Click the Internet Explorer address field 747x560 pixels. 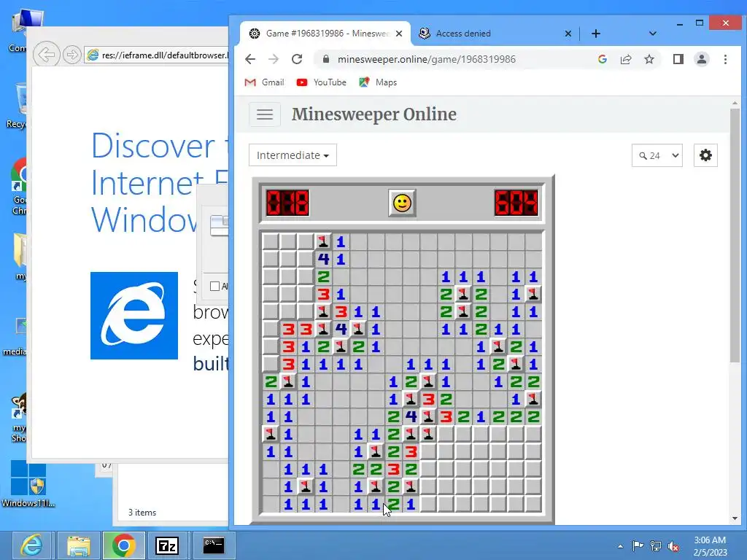coord(157,55)
